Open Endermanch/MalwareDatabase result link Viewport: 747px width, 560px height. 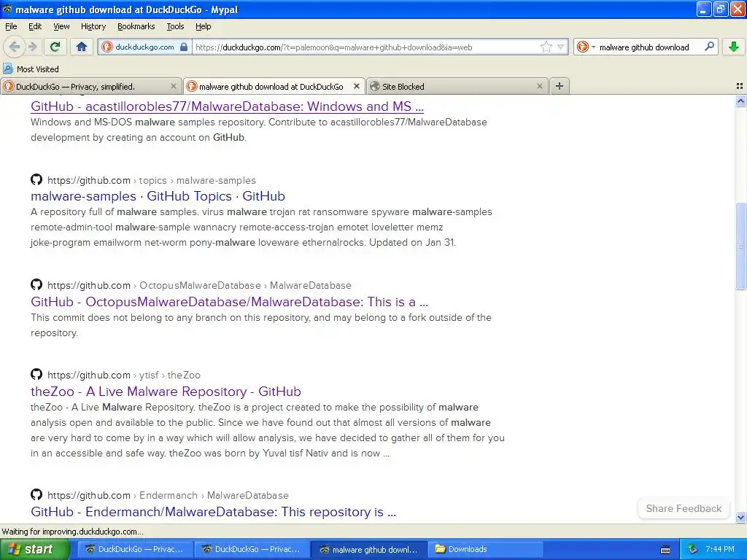[x=214, y=512]
